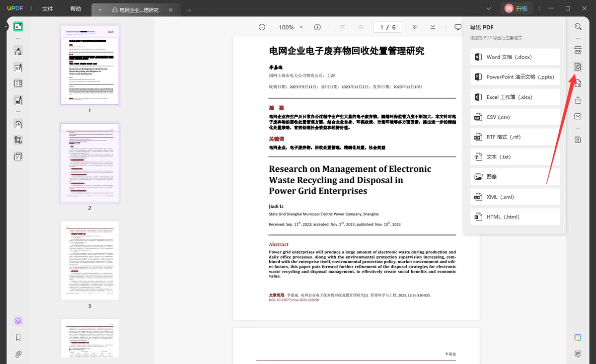The image size is (596, 364).
Task: Open the Protect PDF lock icon
Action: 578,83
